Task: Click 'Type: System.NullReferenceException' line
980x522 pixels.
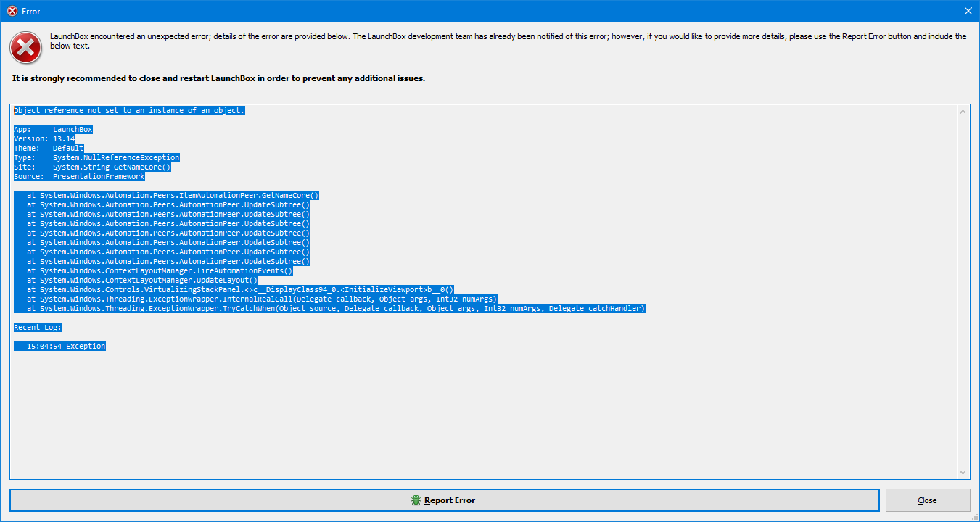Action: coord(96,158)
